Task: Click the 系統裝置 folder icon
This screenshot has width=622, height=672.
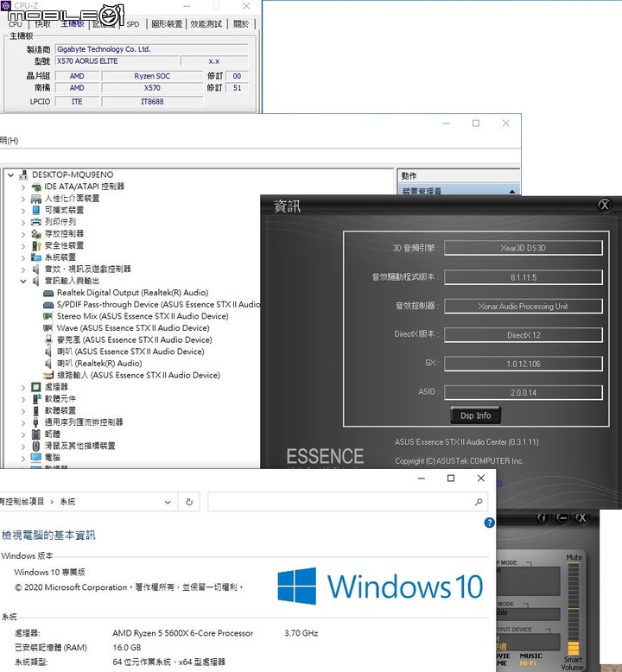Action: (x=36, y=257)
